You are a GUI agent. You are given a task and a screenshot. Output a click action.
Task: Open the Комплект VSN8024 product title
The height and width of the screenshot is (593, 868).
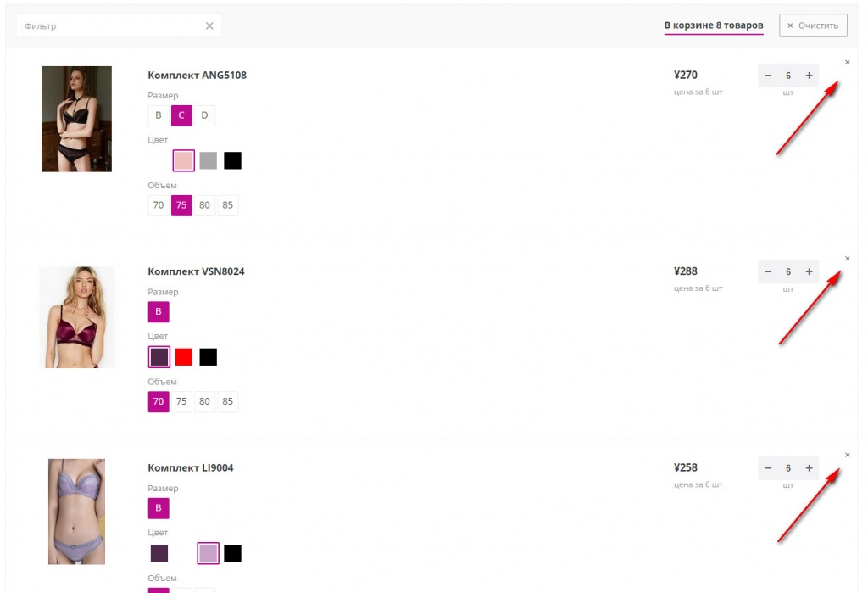tap(196, 271)
